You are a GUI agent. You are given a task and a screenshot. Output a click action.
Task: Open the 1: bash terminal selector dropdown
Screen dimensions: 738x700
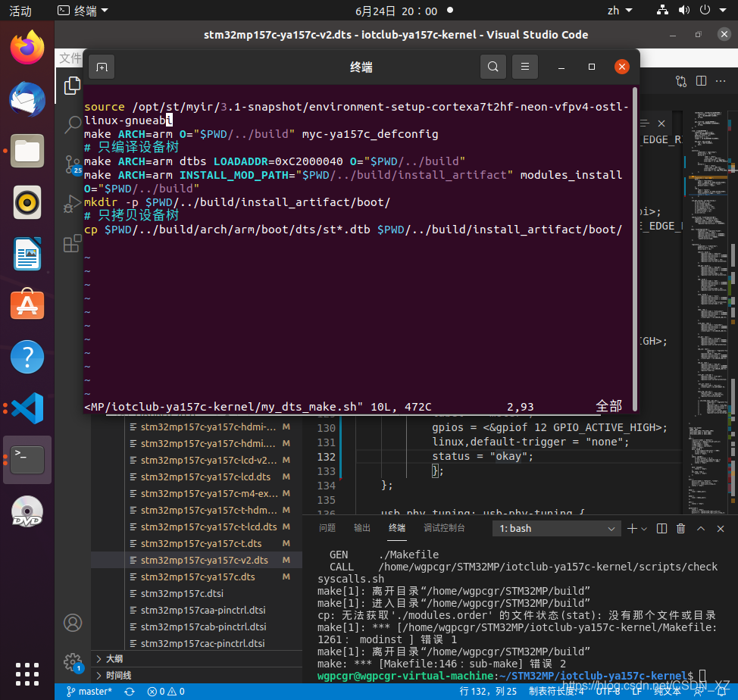(557, 529)
